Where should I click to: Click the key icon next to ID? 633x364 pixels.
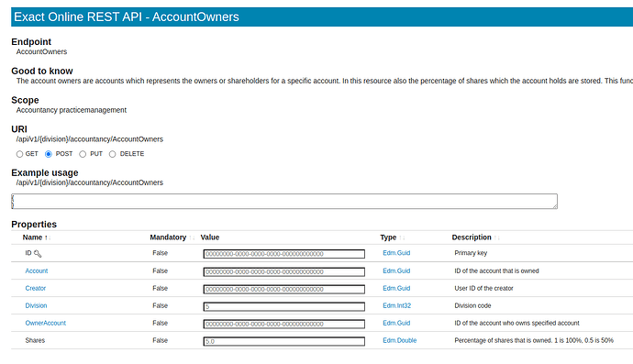38,253
